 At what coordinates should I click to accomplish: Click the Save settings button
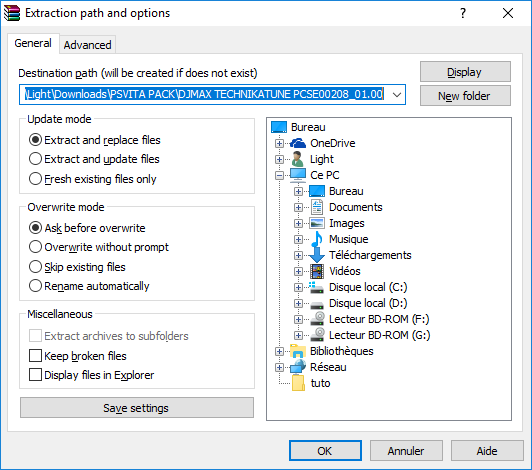pos(137,408)
